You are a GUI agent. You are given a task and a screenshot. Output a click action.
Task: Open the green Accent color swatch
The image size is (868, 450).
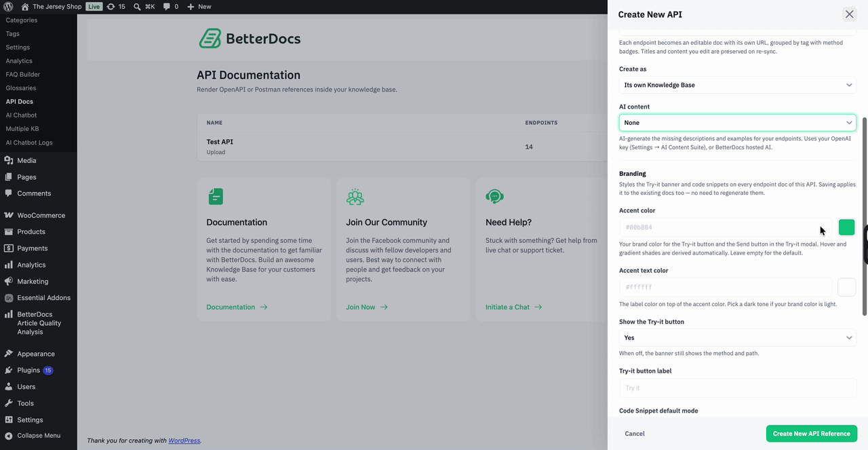coord(846,227)
